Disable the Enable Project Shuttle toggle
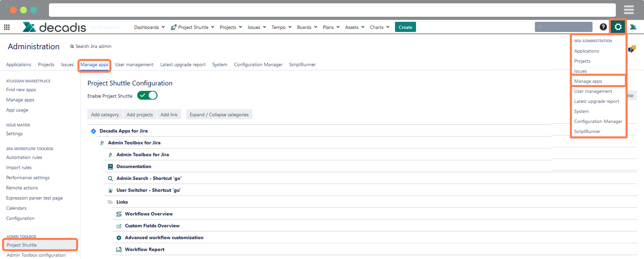644x259 pixels. click(x=147, y=95)
